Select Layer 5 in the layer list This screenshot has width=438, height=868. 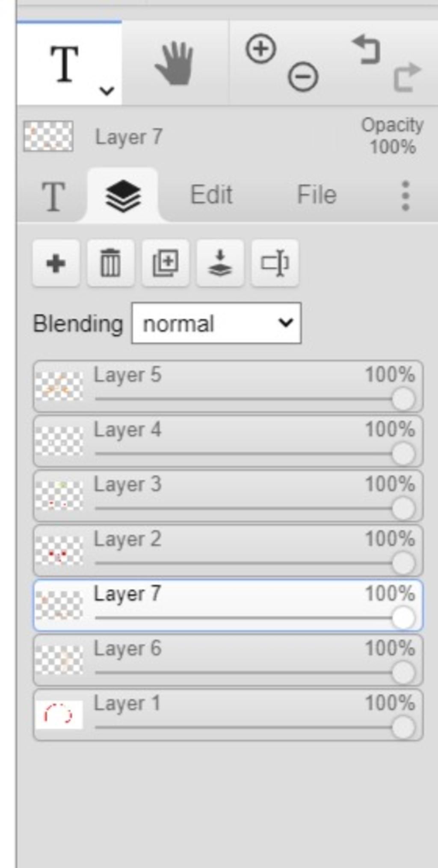pos(228,387)
